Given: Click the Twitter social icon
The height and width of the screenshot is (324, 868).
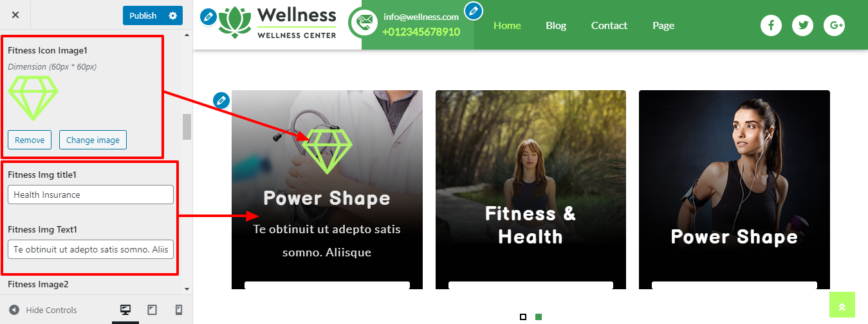Looking at the screenshot, I should 802,25.
